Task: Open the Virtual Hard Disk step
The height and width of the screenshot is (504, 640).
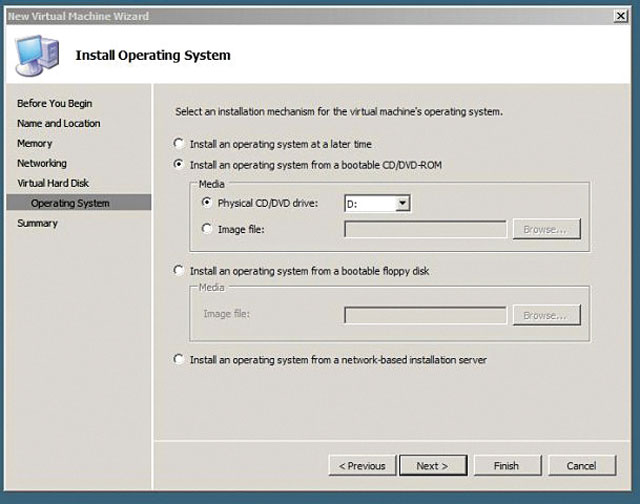Action: pyautogui.click(x=53, y=183)
